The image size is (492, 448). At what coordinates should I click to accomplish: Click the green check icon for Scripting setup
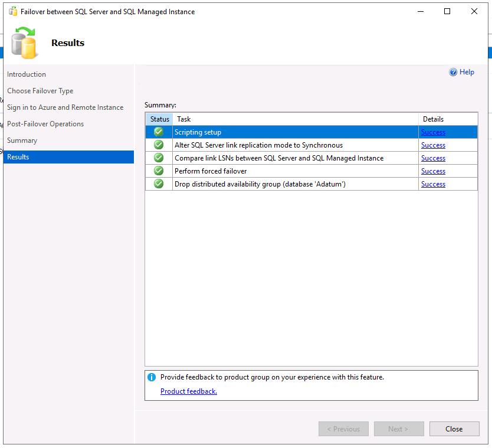[159, 132]
